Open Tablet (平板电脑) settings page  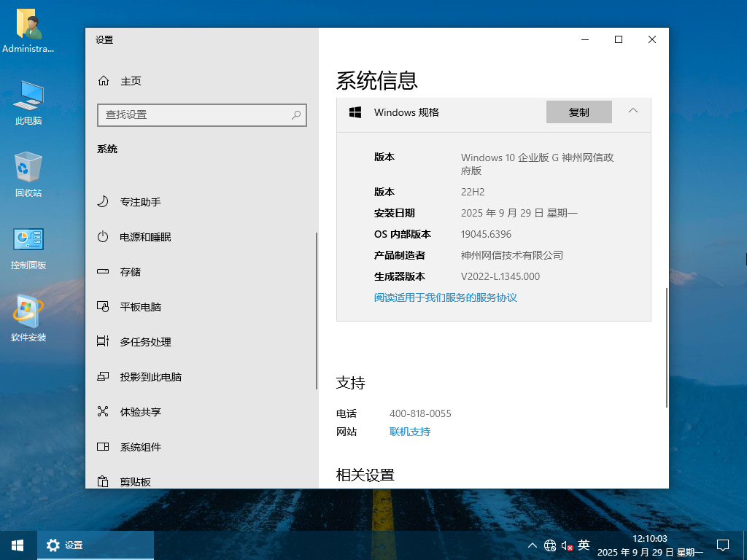coord(140,307)
